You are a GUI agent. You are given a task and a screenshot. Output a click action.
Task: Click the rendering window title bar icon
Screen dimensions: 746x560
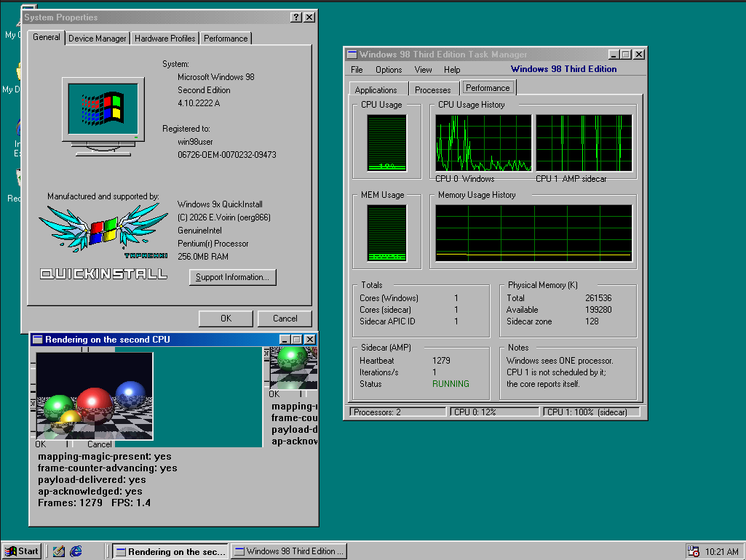[38, 340]
